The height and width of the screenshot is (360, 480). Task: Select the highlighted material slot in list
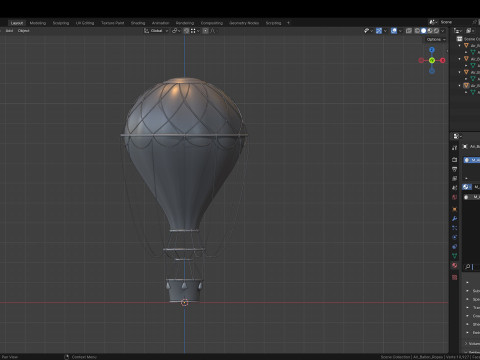click(x=472, y=160)
